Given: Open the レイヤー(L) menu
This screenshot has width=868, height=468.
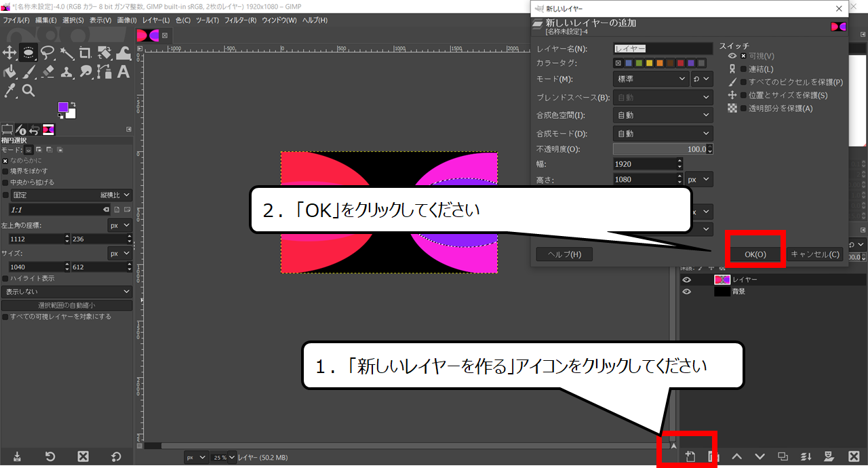Looking at the screenshot, I should pyautogui.click(x=156, y=20).
